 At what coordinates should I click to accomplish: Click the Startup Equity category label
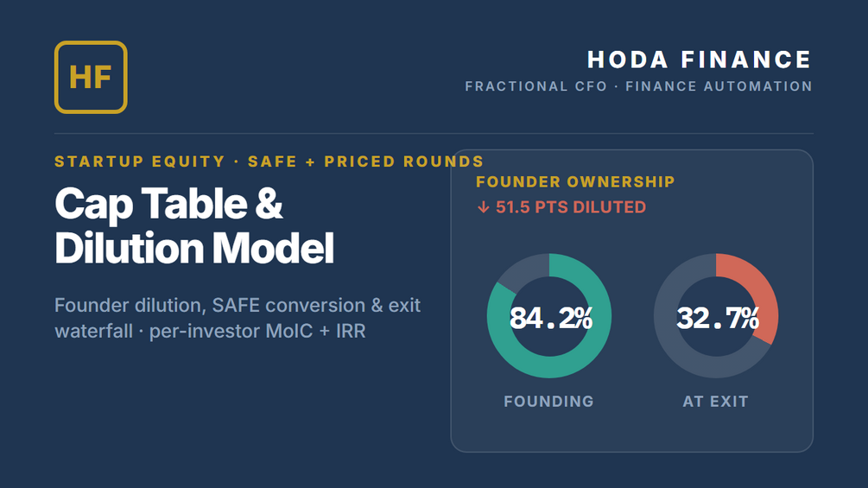pos(269,162)
